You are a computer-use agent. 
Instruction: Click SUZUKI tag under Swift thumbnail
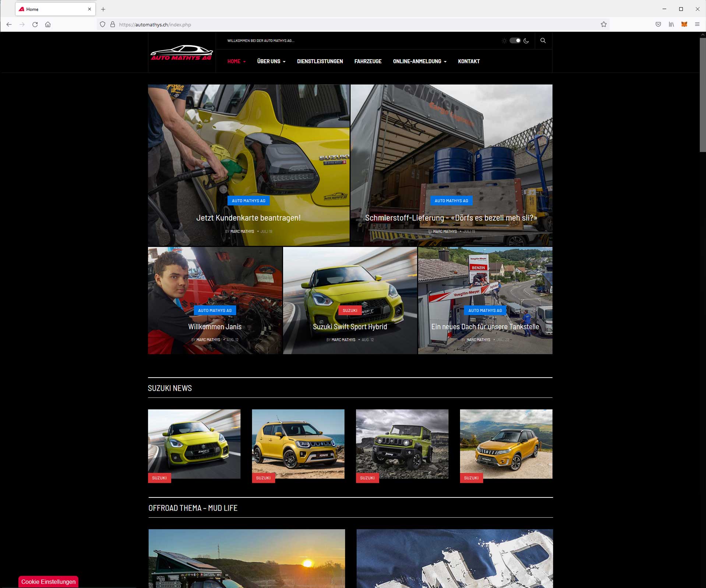[159, 478]
